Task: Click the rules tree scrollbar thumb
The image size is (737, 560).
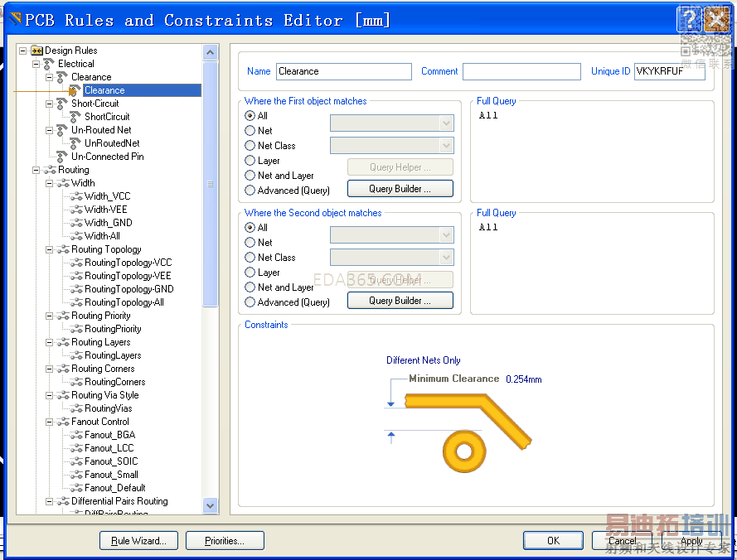Action: 210,184
